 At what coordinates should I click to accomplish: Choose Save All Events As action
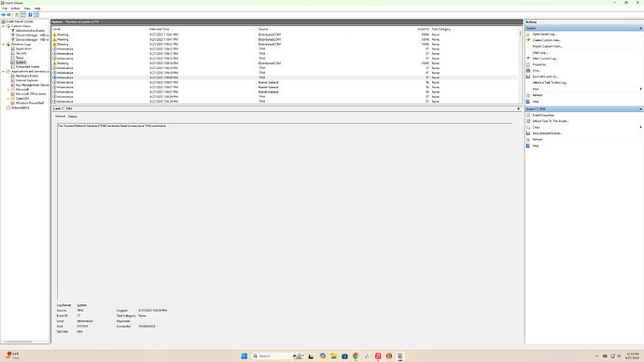tap(545, 77)
